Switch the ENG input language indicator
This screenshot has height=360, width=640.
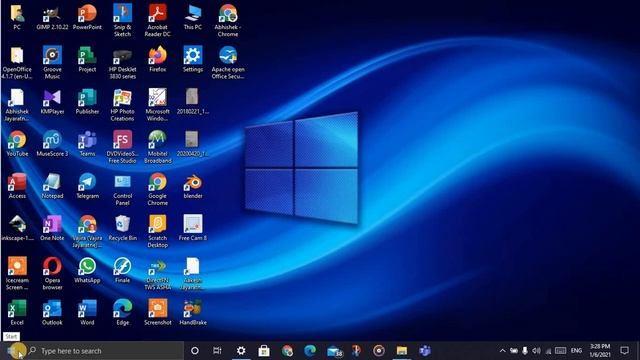pos(576,351)
